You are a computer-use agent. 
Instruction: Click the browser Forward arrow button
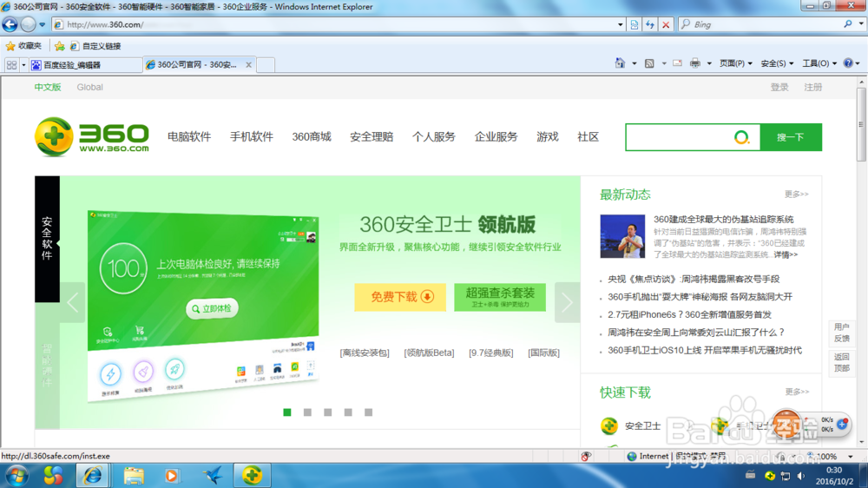point(29,24)
